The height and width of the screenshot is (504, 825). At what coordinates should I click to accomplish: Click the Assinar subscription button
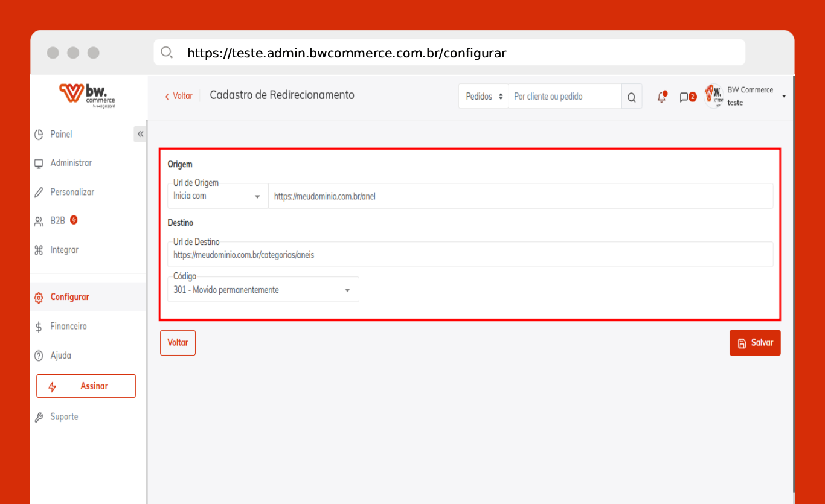pyautogui.click(x=86, y=386)
